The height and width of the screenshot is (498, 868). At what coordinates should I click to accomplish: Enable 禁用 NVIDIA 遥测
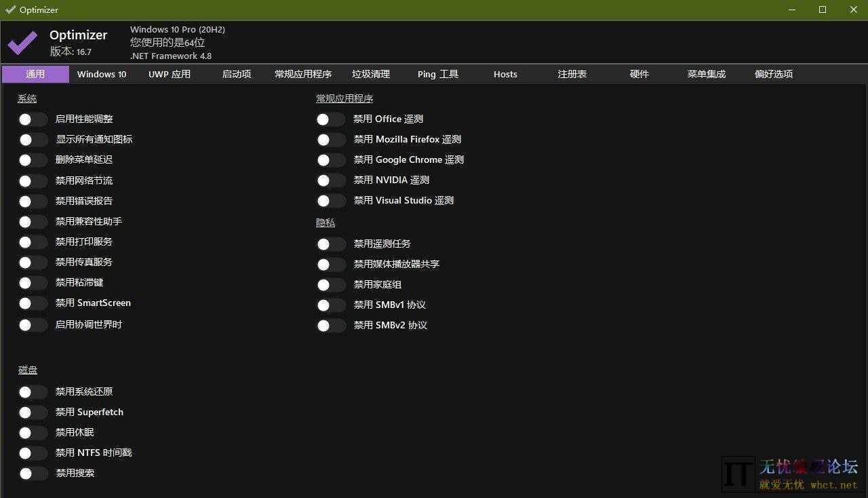pyautogui.click(x=330, y=180)
